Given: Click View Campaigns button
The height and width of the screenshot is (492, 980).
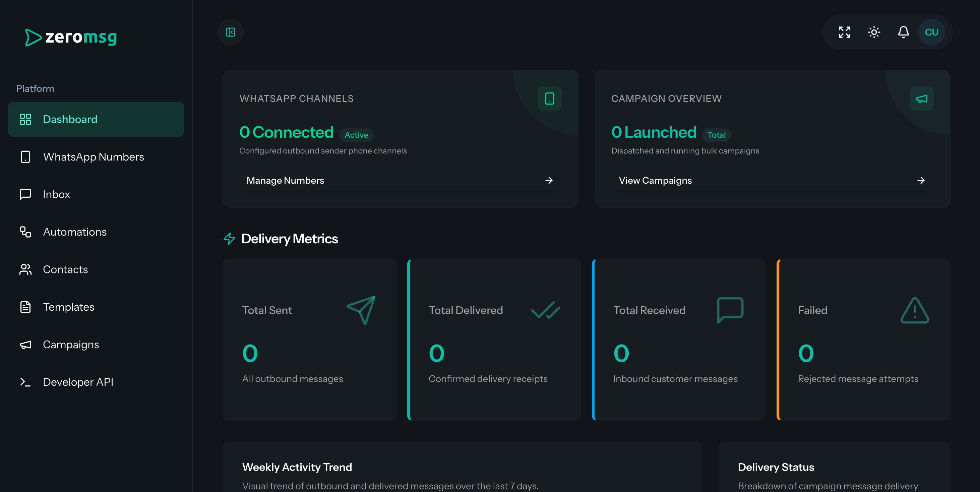Looking at the screenshot, I should [x=772, y=180].
